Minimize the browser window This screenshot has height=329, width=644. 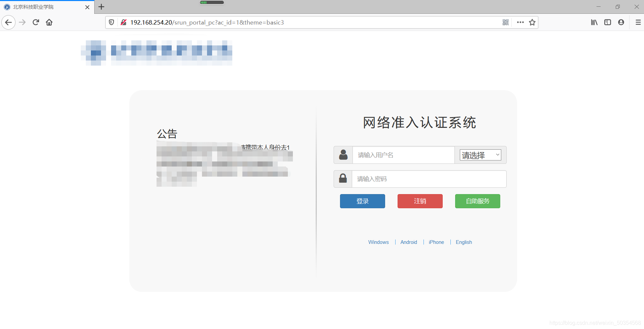599,7
